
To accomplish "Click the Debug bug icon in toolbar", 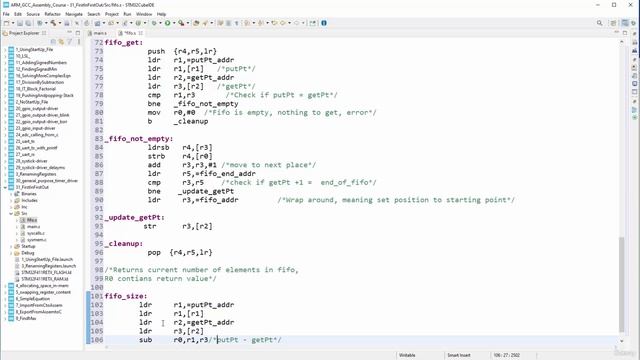I will point(154,23).
